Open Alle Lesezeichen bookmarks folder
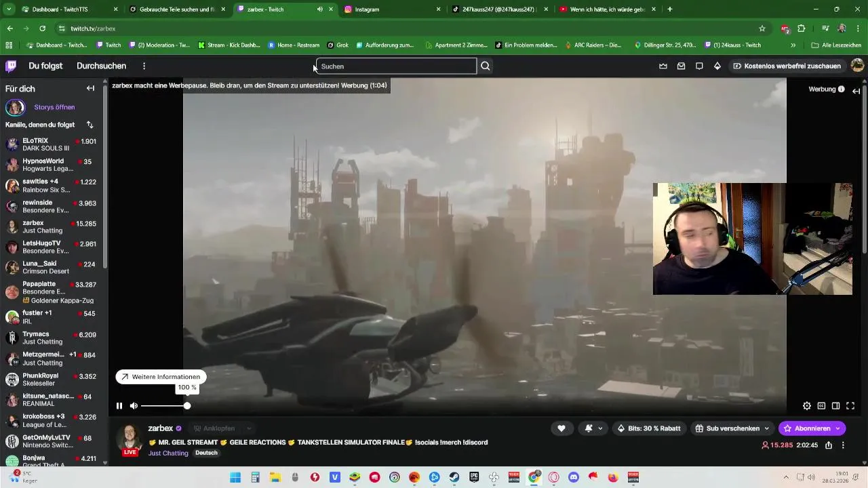Viewport: 868px width, 488px height. (x=836, y=45)
